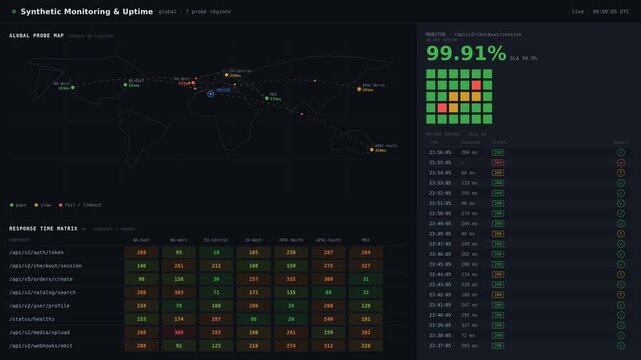
Task: Sort the matrix by the EU-Central column header
Action: tap(216, 240)
